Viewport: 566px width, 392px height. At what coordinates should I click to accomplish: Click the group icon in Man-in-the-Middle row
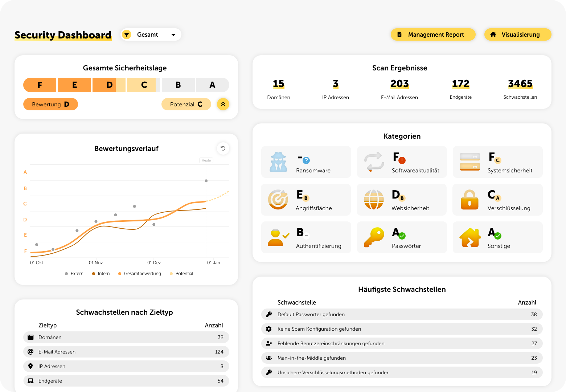click(269, 358)
